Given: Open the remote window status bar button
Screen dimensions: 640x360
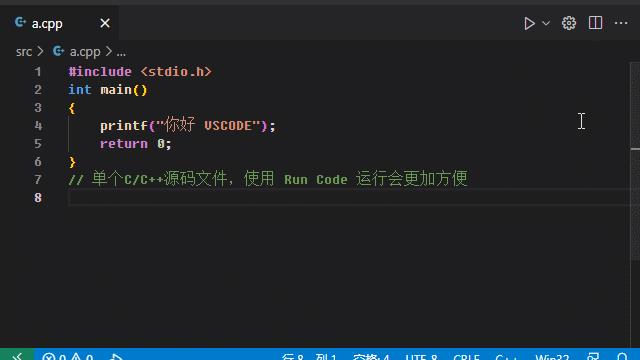Looking at the screenshot, I should pyautogui.click(x=17, y=355).
